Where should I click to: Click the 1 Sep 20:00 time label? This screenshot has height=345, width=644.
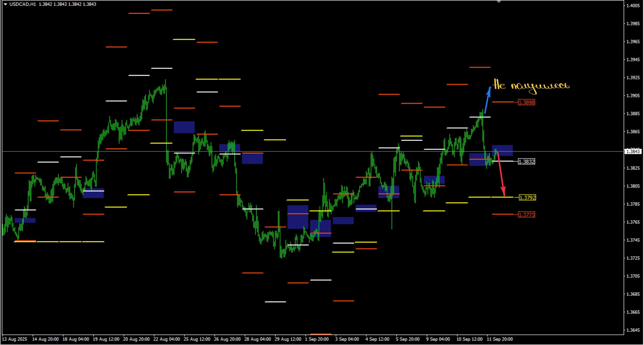click(x=317, y=339)
